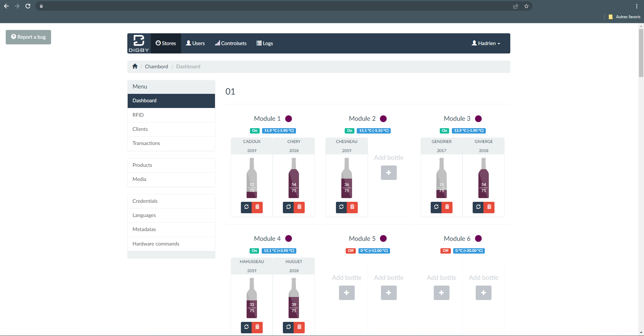The width and height of the screenshot is (644, 336).
Task: Select Transactions in the side menu
Action: pos(146,143)
